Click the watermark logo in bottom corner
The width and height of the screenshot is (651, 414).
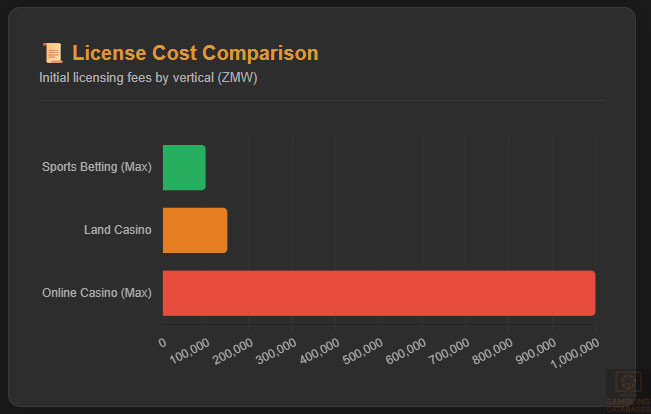coord(628,391)
